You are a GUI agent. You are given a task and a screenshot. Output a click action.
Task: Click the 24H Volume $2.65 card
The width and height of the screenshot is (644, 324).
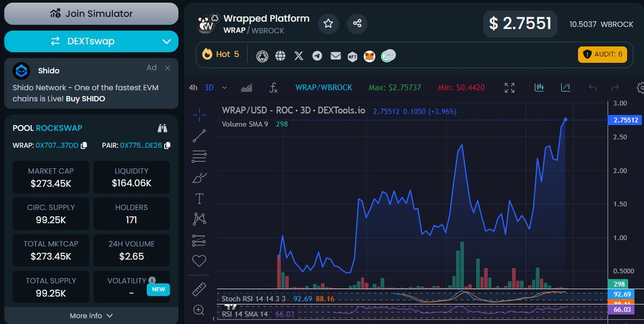(x=131, y=250)
